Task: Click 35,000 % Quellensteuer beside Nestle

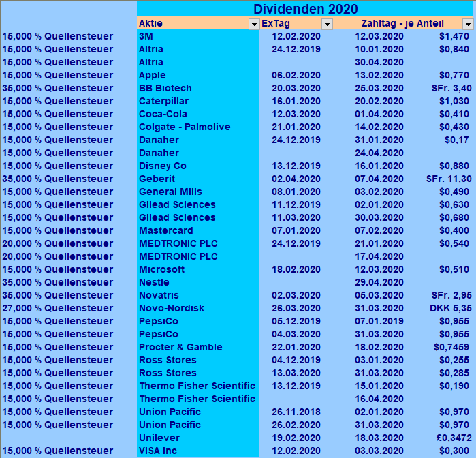Action: [58, 282]
